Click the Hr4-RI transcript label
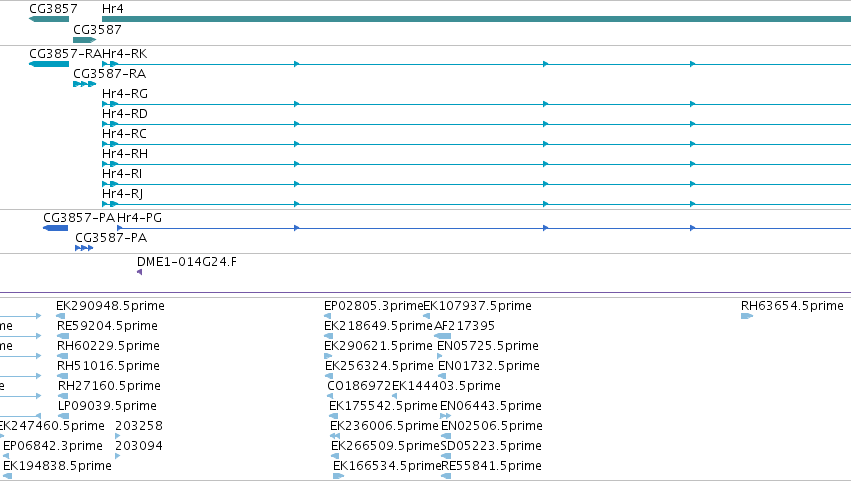 pos(122,174)
